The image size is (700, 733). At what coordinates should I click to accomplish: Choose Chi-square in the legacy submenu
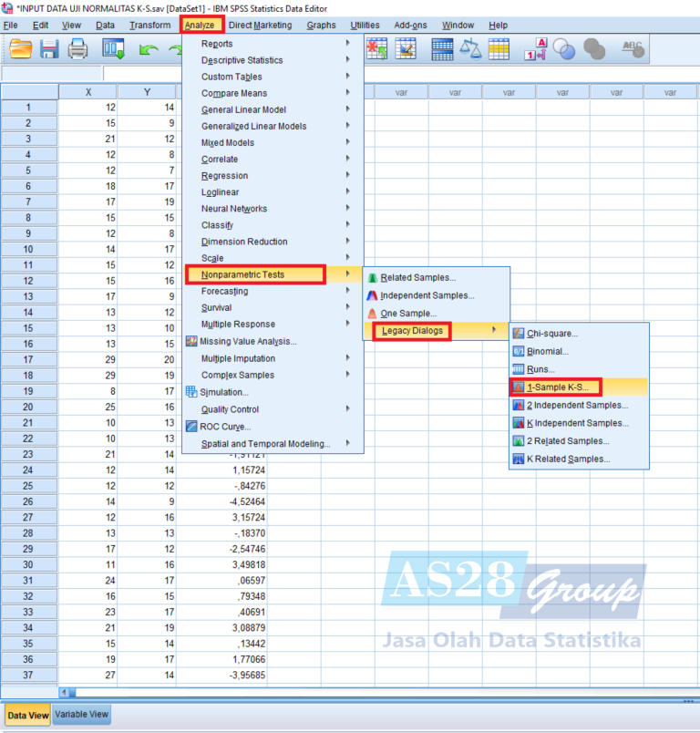pos(552,334)
